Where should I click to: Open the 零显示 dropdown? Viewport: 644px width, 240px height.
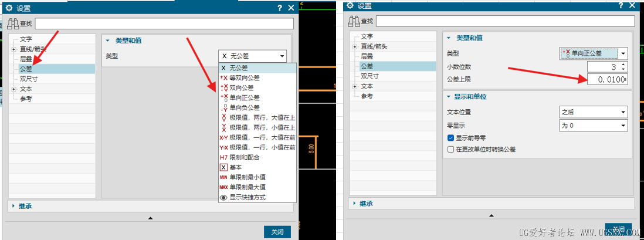tap(594, 126)
